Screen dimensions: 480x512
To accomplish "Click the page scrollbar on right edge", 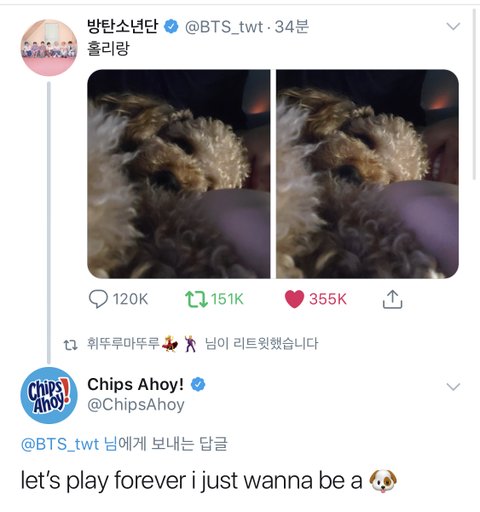I will coord(475,95).
